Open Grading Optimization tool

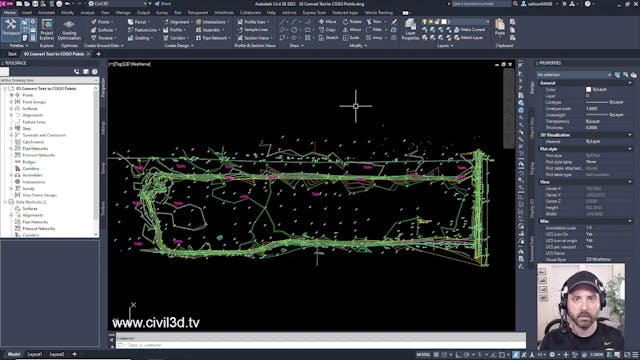(69, 29)
